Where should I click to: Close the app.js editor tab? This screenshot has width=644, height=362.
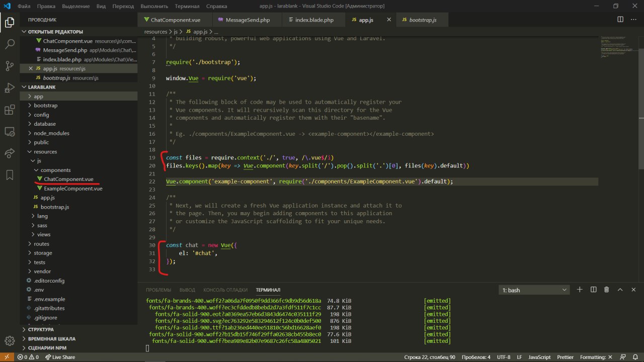tap(388, 20)
